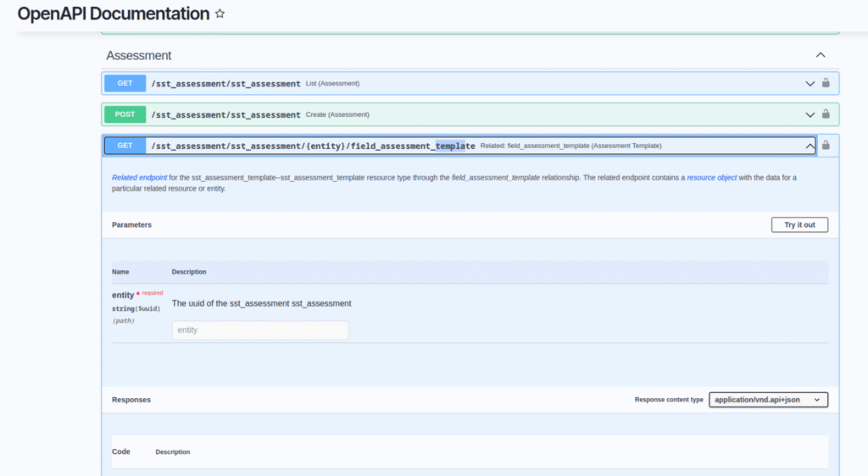Click the GET badge of field_assessment_template endpoint

click(125, 146)
